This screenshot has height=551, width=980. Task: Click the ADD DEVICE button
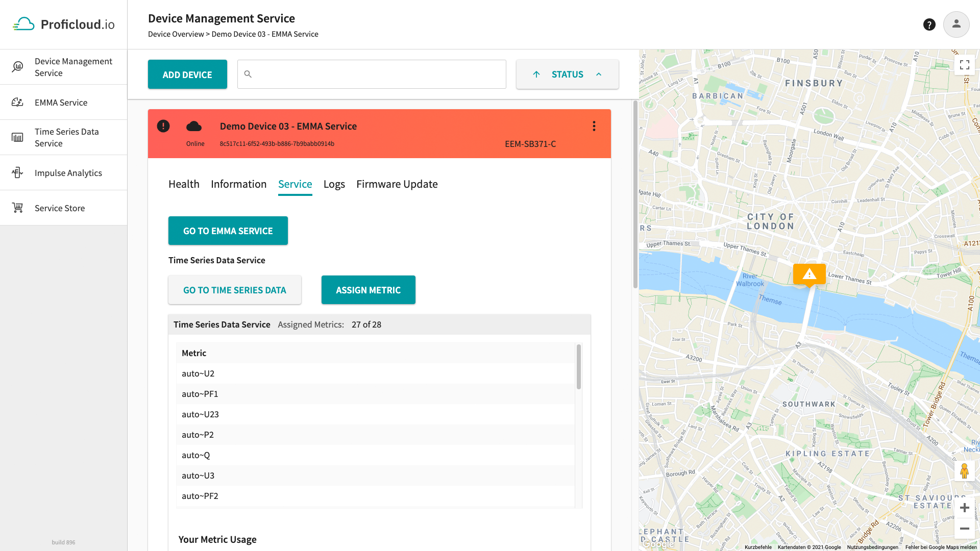click(x=187, y=74)
